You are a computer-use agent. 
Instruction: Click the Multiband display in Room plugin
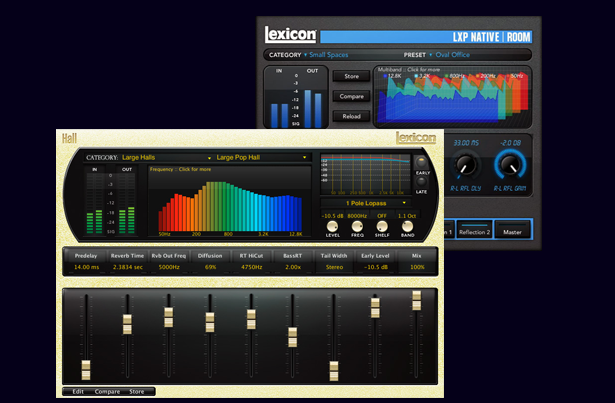click(452, 97)
